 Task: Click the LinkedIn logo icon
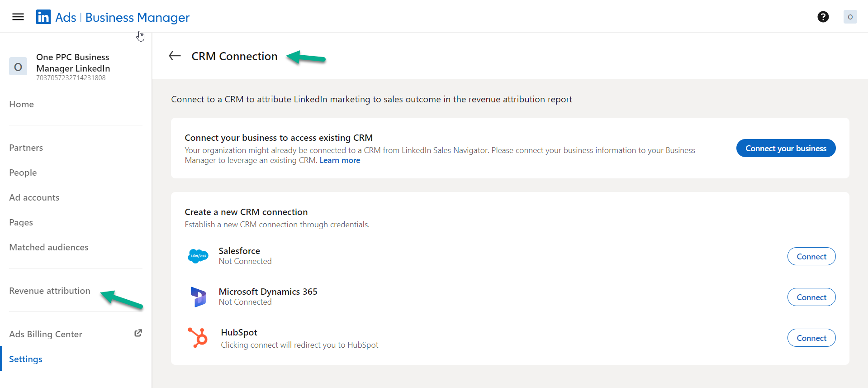tap(43, 17)
